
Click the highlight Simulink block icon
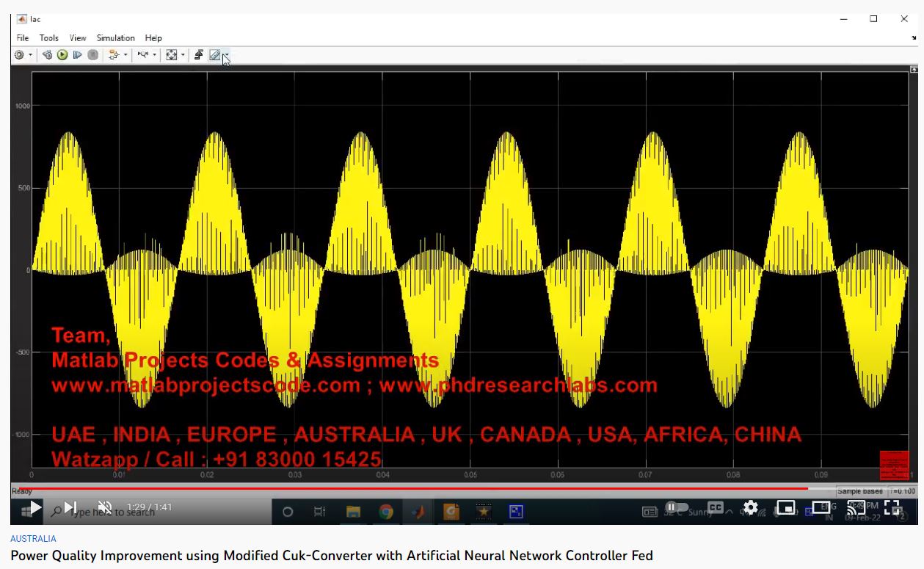click(114, 55)
